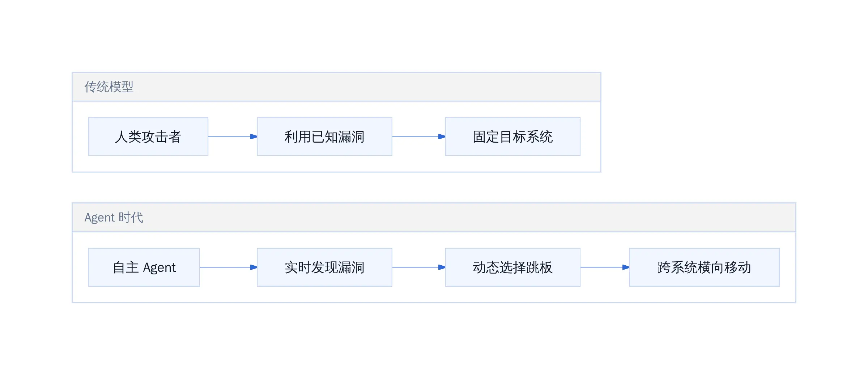Click the Agent 时代 group header
Screen dimensions: 868x375
[434, 218]
